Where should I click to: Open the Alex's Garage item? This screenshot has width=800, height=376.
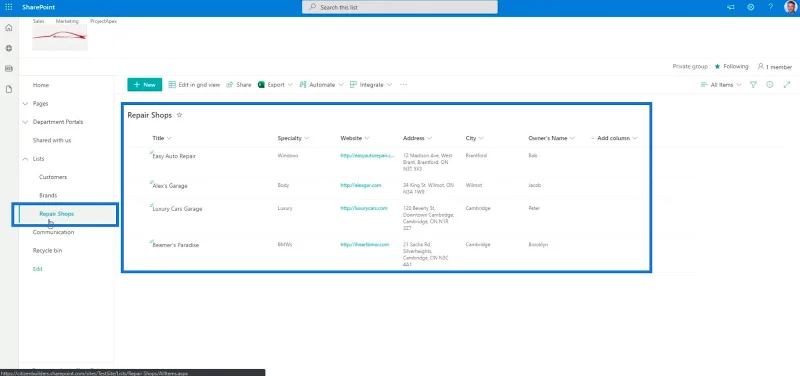pyautogui.click(x=170, y=186)
